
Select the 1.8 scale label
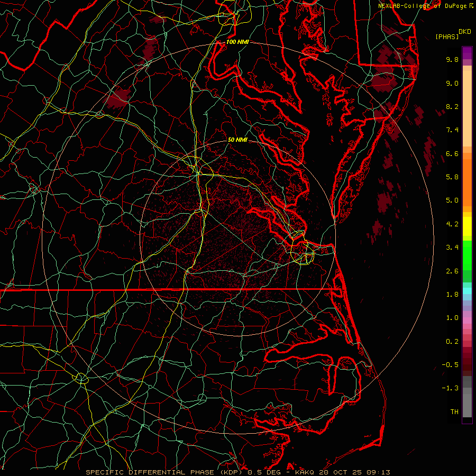coord(452,295)
